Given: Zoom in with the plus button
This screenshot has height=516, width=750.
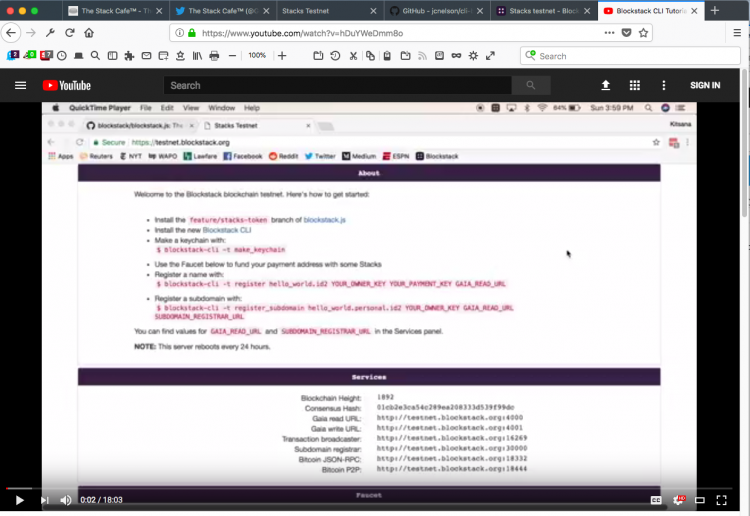Looking at the screenshot, I should (x=282, y=56).
